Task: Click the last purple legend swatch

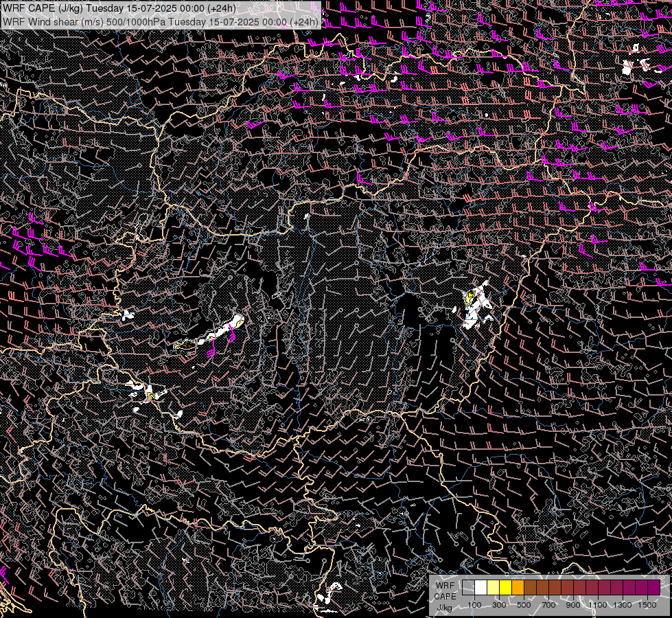Action: [x=654, y=587]
